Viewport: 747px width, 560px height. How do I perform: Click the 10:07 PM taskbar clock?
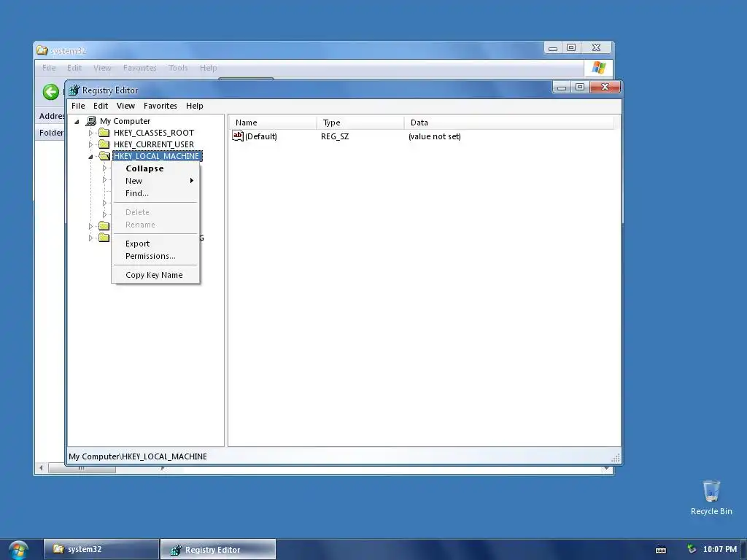[x=720, y=549]
